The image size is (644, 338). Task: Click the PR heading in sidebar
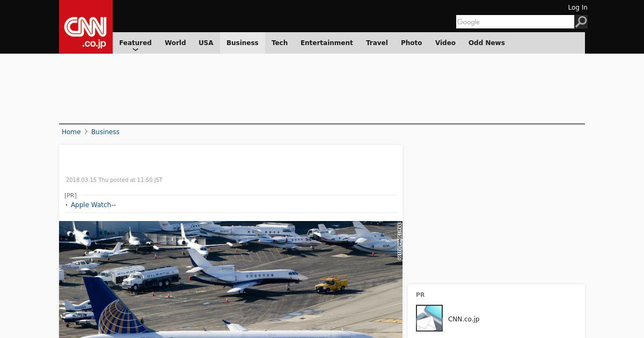tap(420, 295)
